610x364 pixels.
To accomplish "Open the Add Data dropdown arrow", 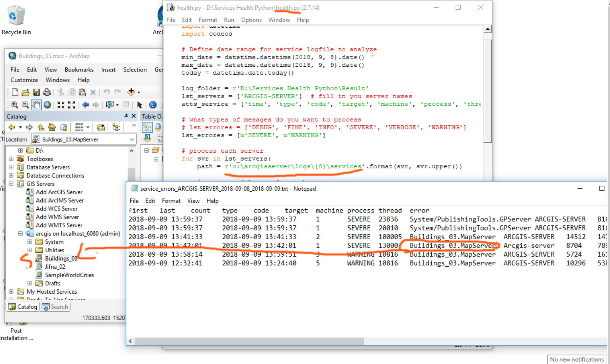I will [138, 93].
